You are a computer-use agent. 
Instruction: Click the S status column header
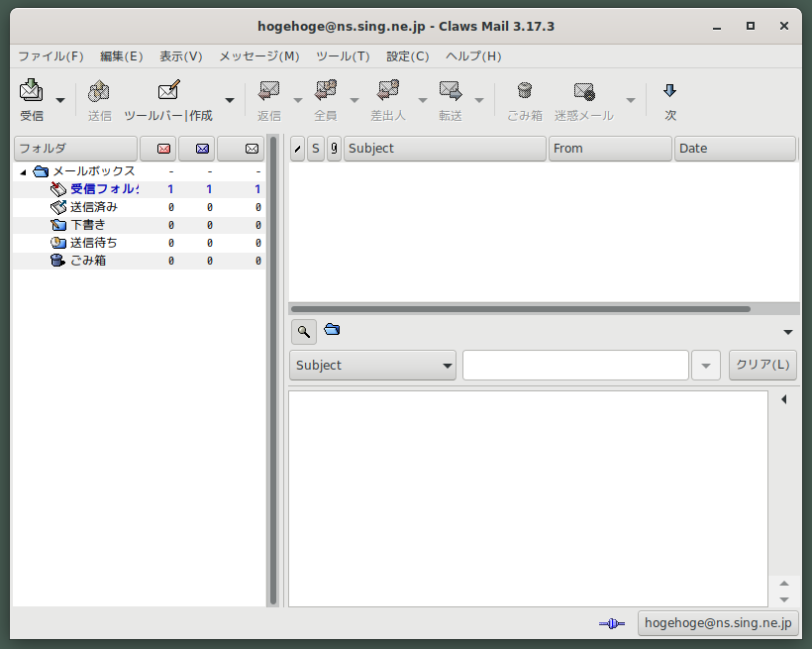315,149
